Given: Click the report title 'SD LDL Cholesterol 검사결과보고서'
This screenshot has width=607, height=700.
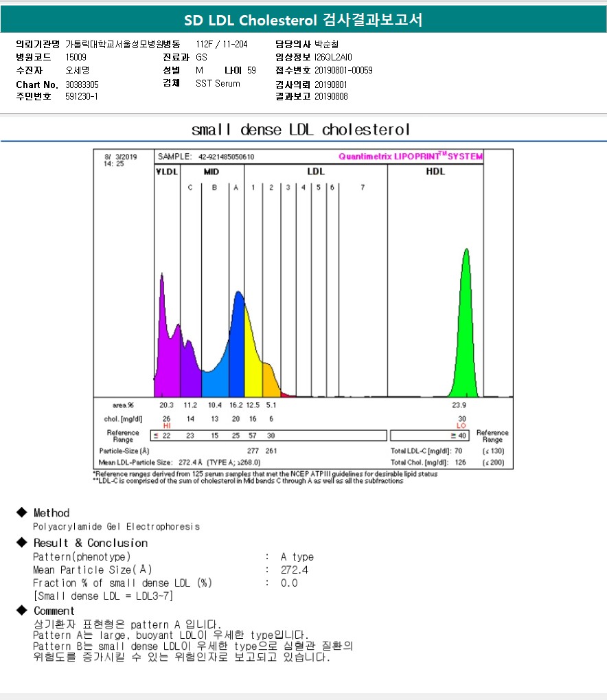Looking at the screenshot, I should tap(303, 20).
